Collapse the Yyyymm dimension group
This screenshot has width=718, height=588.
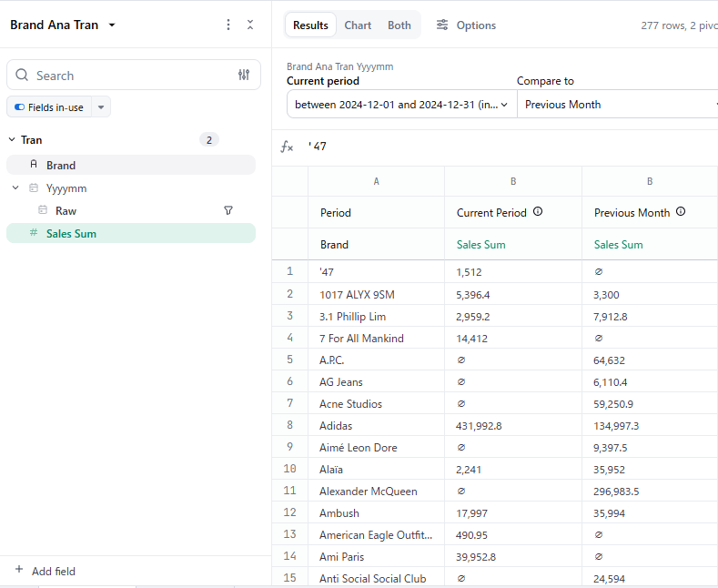tap(15, 188)
